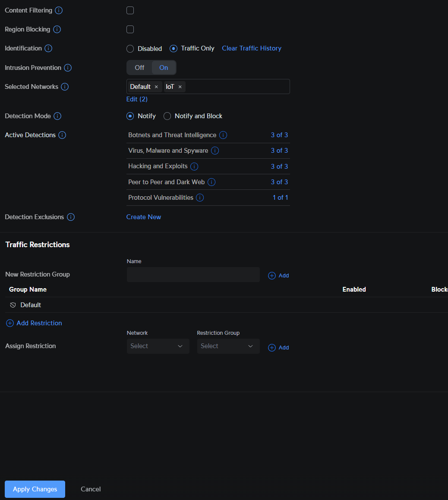Show info for Detection Exclusions
This screenshot has width=448, height=500.
pos(71,217)
